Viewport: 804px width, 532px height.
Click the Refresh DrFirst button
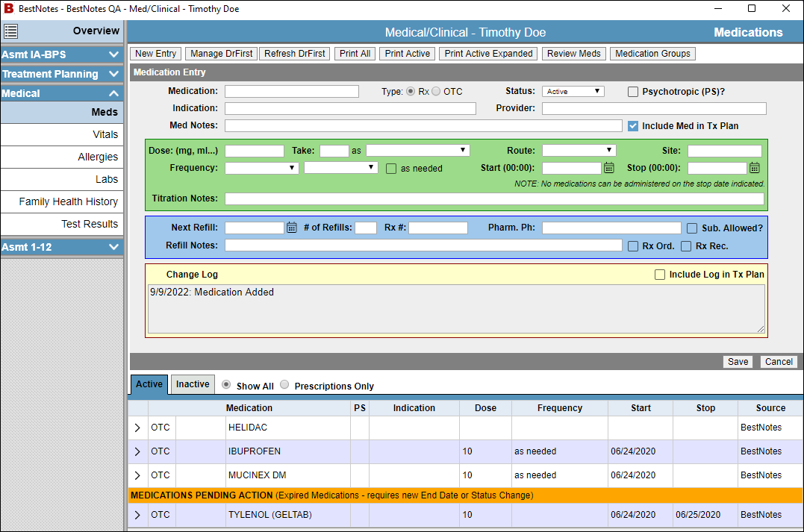[x=295, y=54]
